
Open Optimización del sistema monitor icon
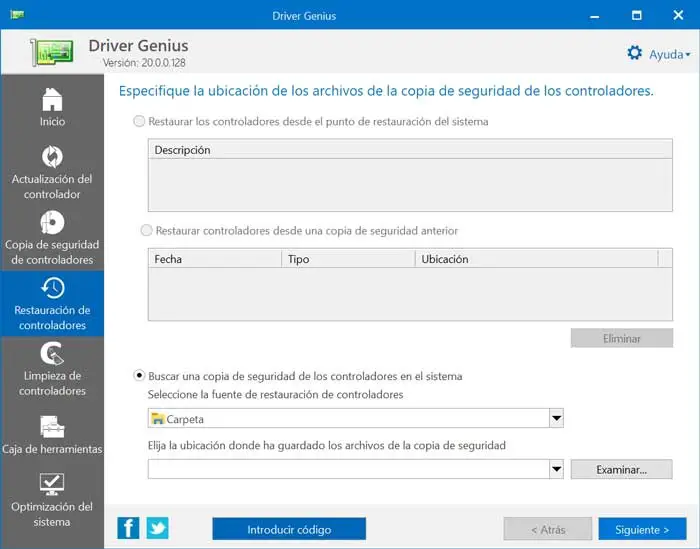pos(52,484)
